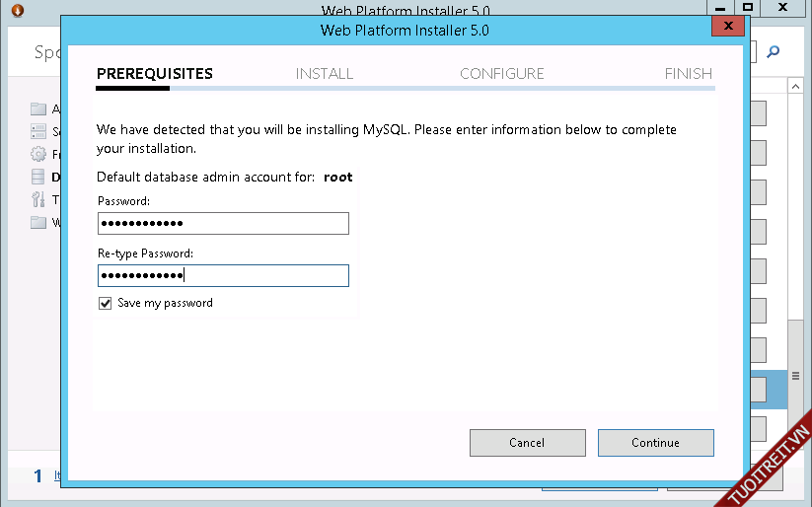
Task: Click the tools wrench icon in sidebar
Action: [38, 200]
